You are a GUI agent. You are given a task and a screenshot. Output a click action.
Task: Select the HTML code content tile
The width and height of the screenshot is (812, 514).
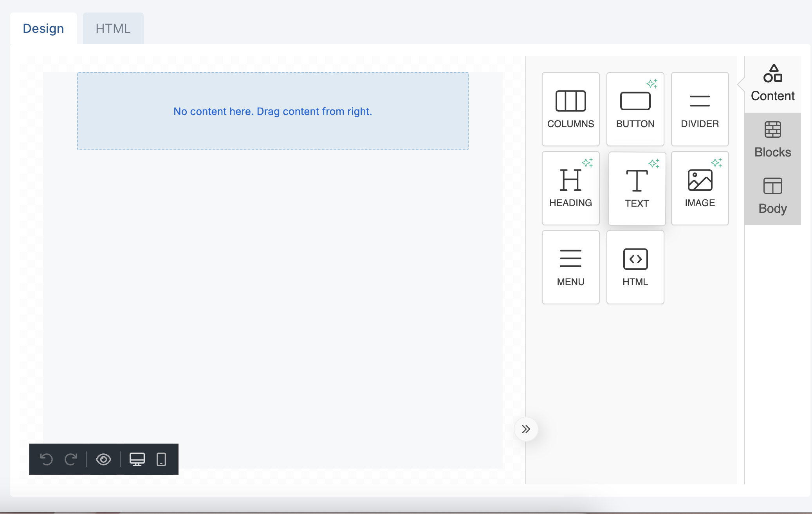(x=635, y=267)
